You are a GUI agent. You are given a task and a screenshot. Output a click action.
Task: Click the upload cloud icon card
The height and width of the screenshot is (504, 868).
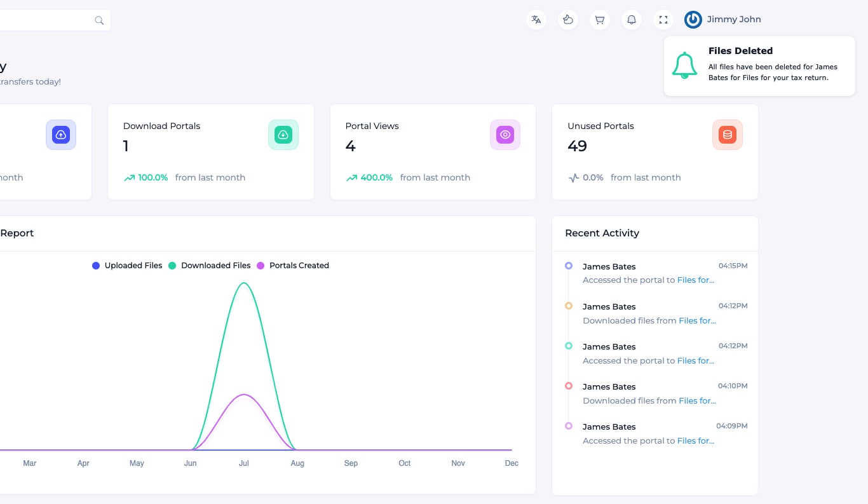[x=61, y=135]
